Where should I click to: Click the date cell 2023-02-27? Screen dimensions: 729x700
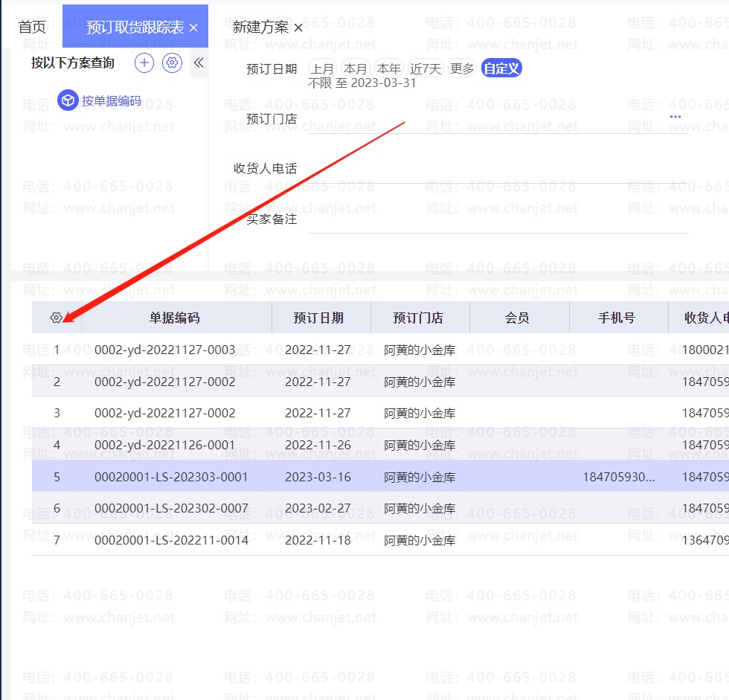(x=318, y=508)
